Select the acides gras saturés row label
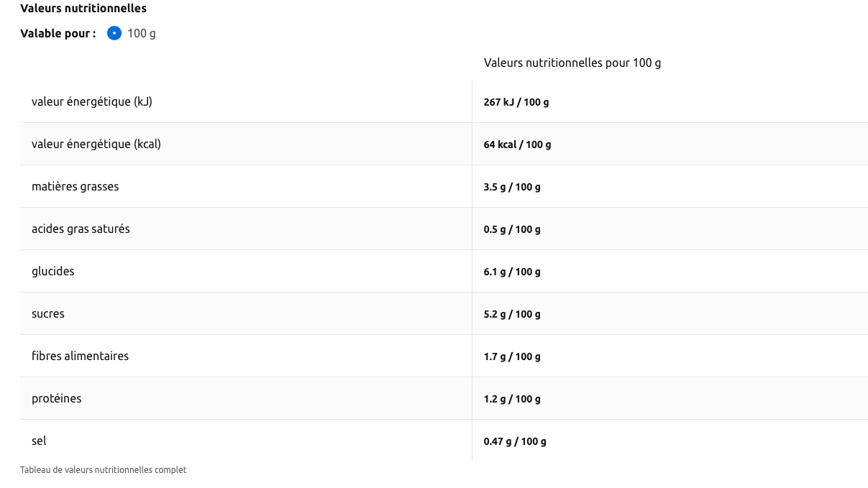The image size is (868, 488). click(81, 229)
